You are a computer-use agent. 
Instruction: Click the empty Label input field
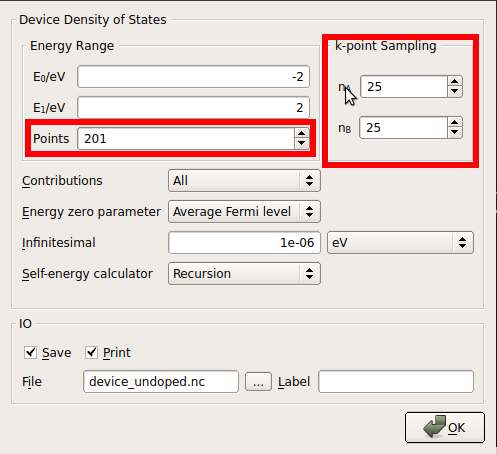pyautogui.click(x=396, y=382)
